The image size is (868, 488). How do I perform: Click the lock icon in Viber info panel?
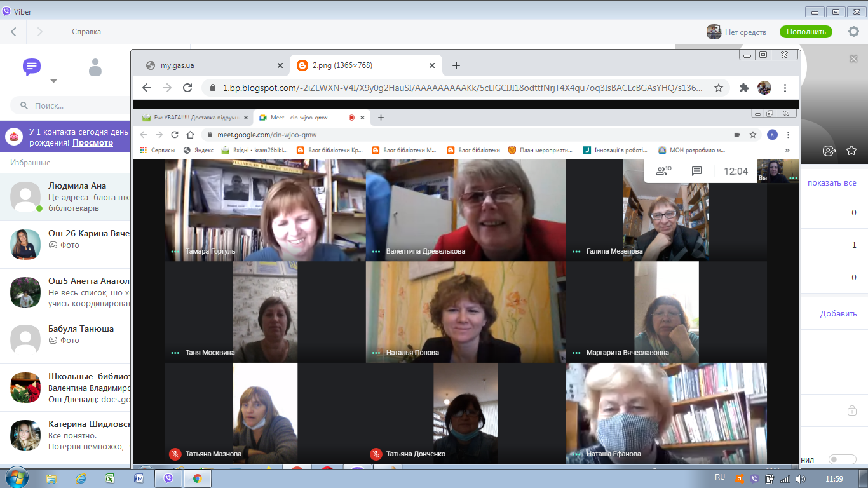tap(851, 410)
